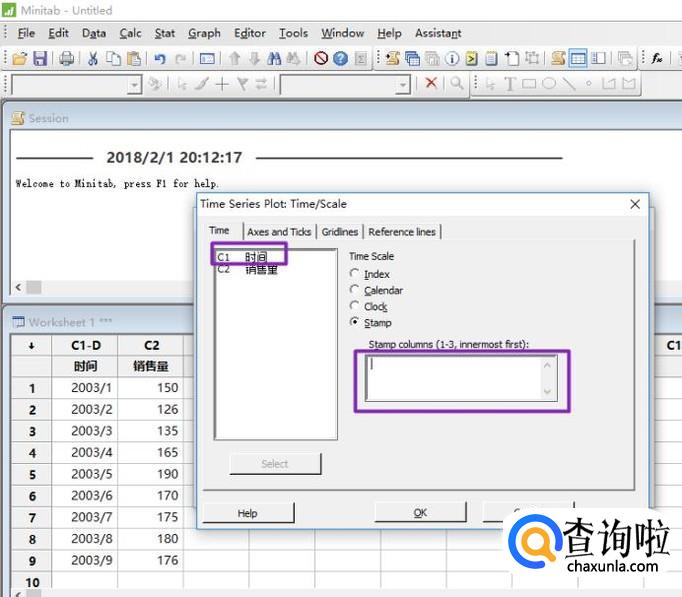Click the Show Info circle icon
This screenshot has width=682, height=597.
click(452, 58)
